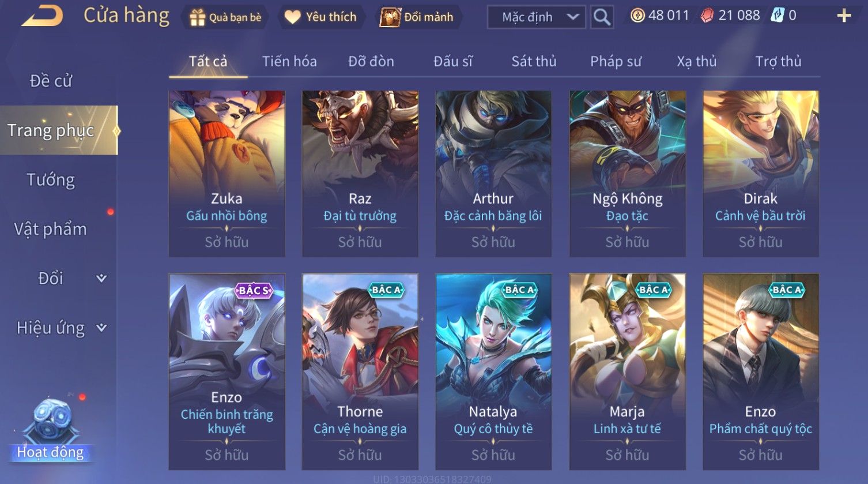Click the gold coin balance icon
Image resolution: width=868 pixels, height=484 pixels.
coord(637,16)
